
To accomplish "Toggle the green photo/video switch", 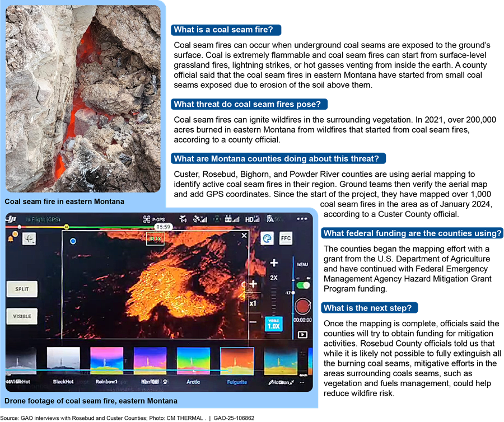I will [x=302, y=285].
